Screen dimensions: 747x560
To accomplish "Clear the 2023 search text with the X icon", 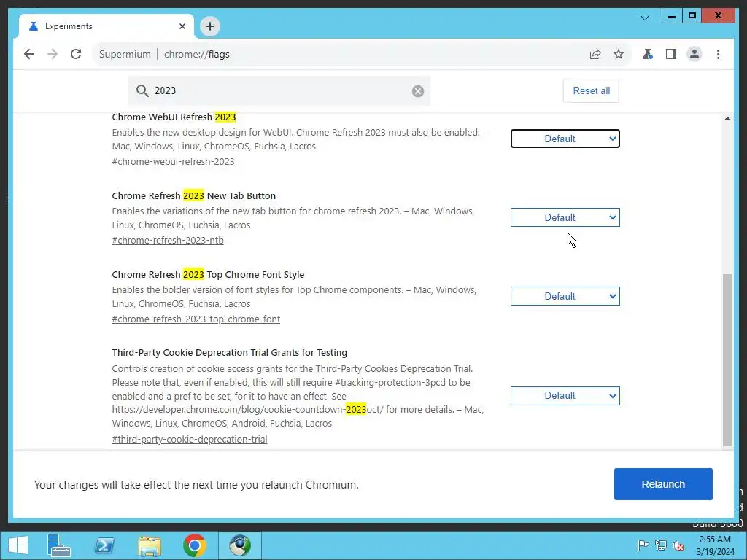I will tap(418, 91).
